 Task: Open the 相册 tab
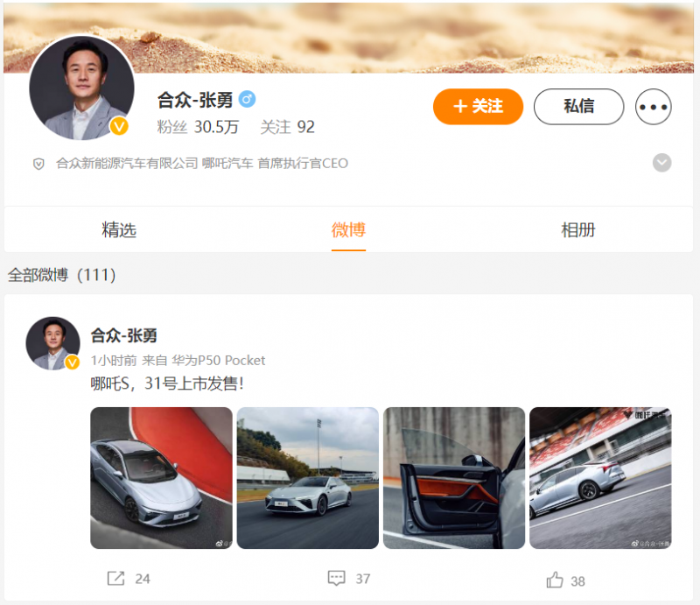click(578, 230)
